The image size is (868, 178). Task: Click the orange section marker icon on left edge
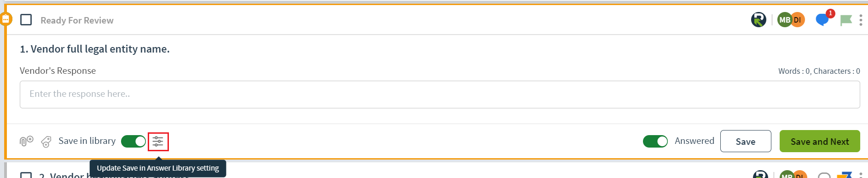point(6,19)
